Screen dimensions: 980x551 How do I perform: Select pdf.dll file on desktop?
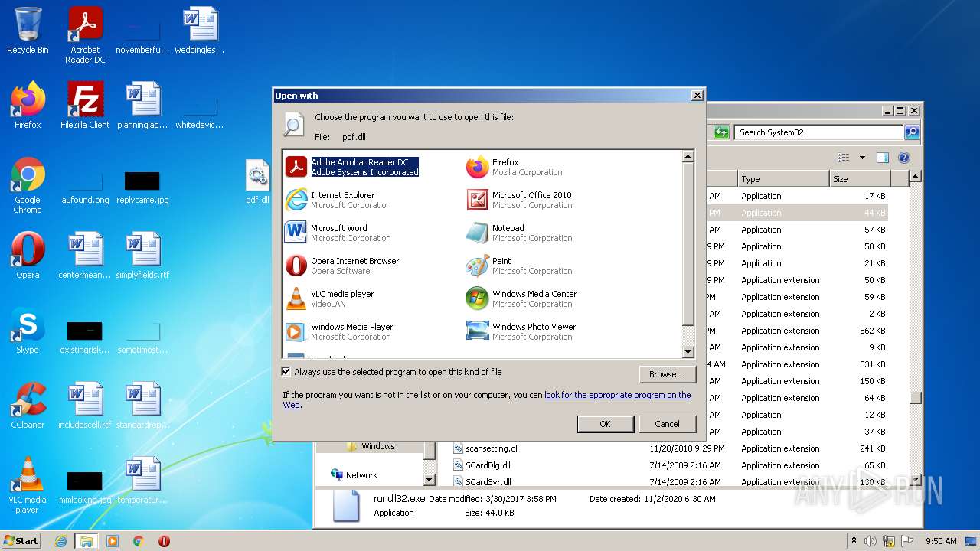click(x=257, y=182)
